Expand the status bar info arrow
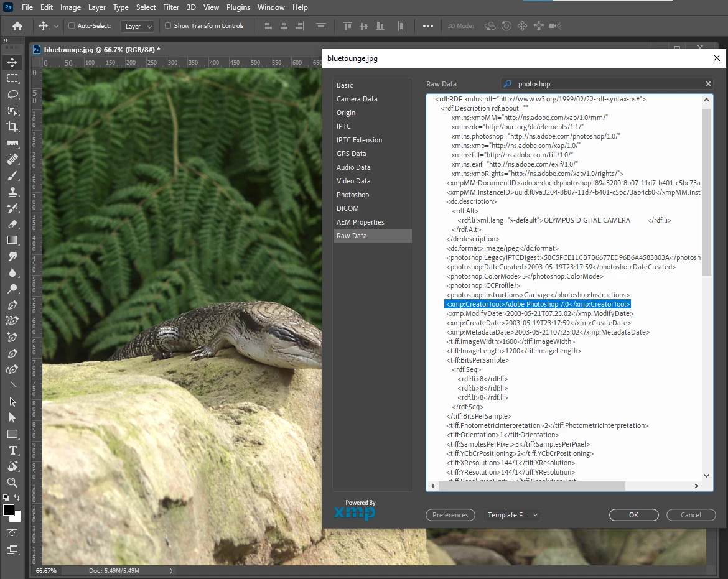The image size is (728, 579). pyautogui.click(x=171, y=571)
